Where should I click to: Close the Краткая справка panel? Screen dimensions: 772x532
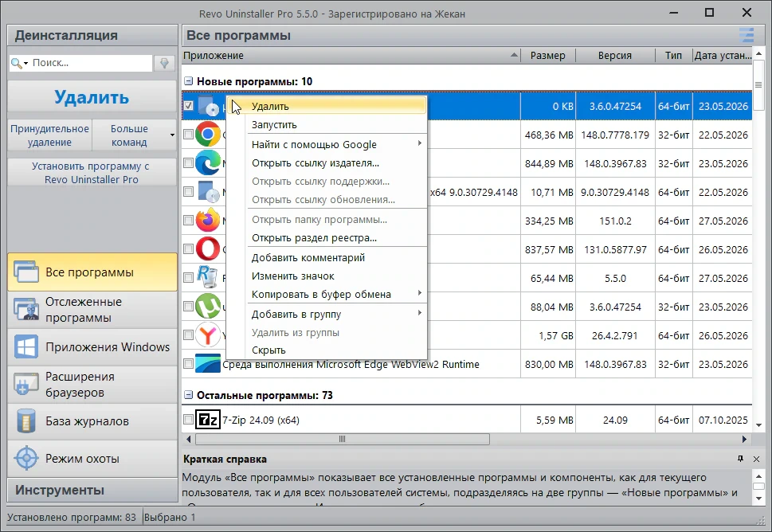[756, 459]
